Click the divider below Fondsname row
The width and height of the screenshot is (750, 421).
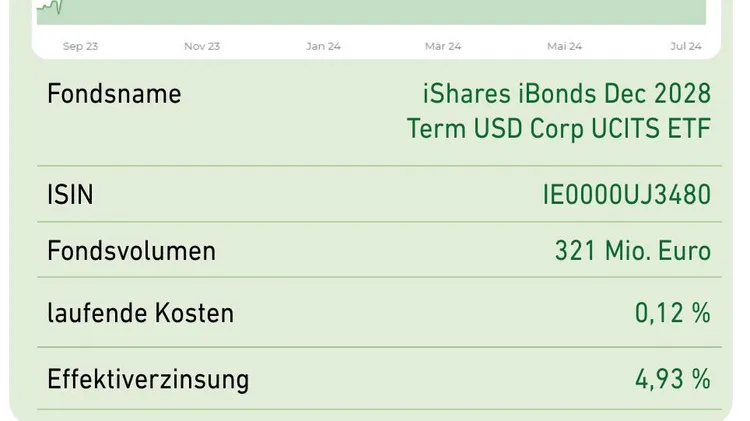[379, 166]
